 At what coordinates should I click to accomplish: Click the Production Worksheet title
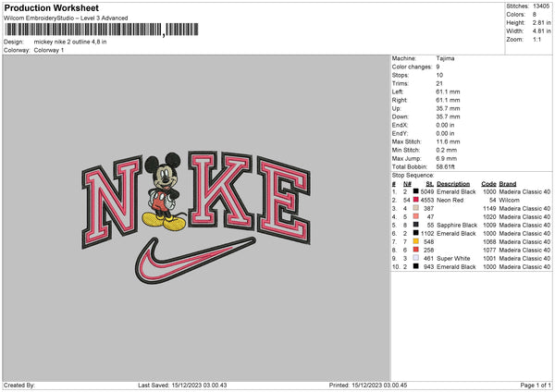(x=51, y=7)
